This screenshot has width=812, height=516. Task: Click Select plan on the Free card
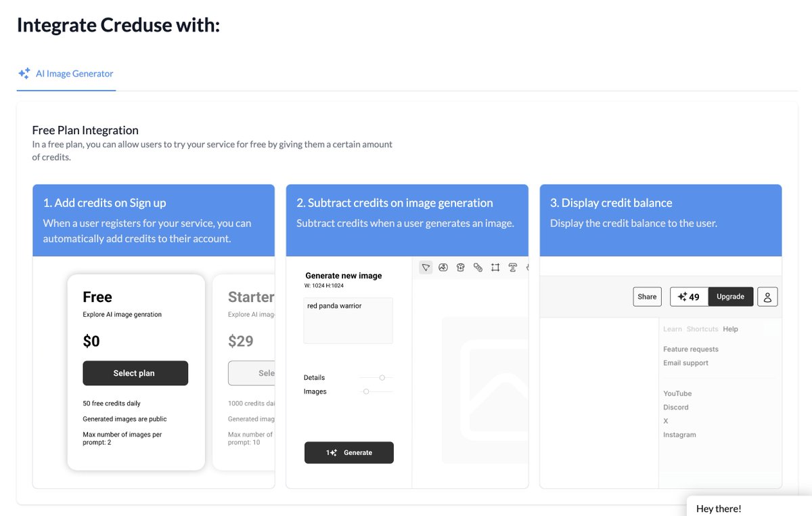[135, 373]
